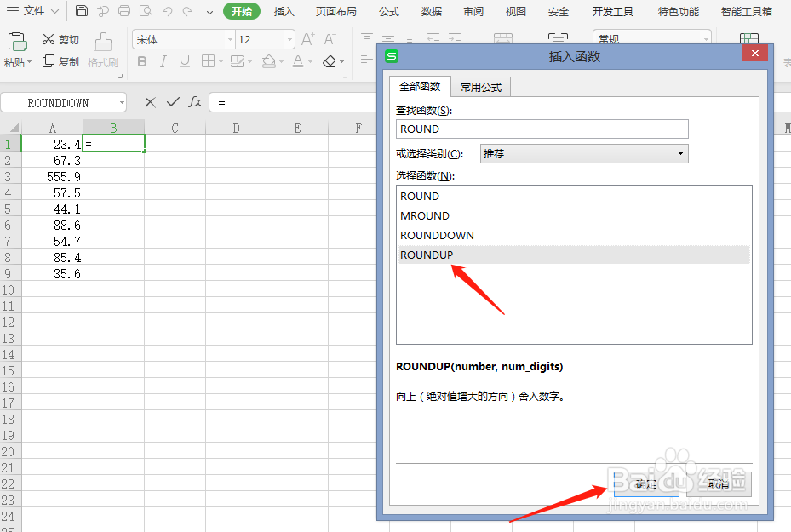Open the font size dropdown
The height and width of the screenshot is (532, 791).
pos(289,38)
